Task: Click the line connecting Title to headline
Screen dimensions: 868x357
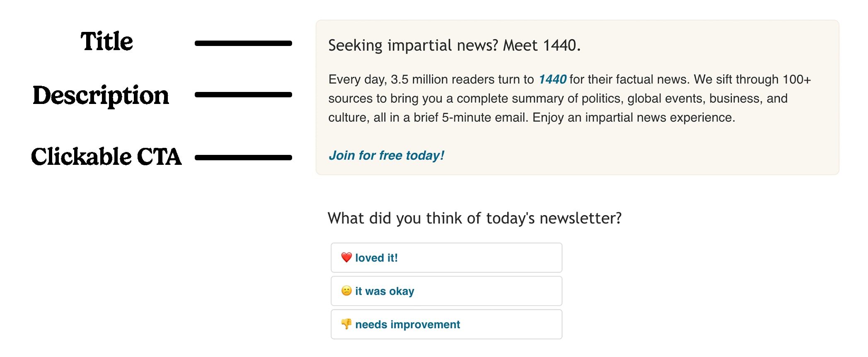Action: point(243,43)
